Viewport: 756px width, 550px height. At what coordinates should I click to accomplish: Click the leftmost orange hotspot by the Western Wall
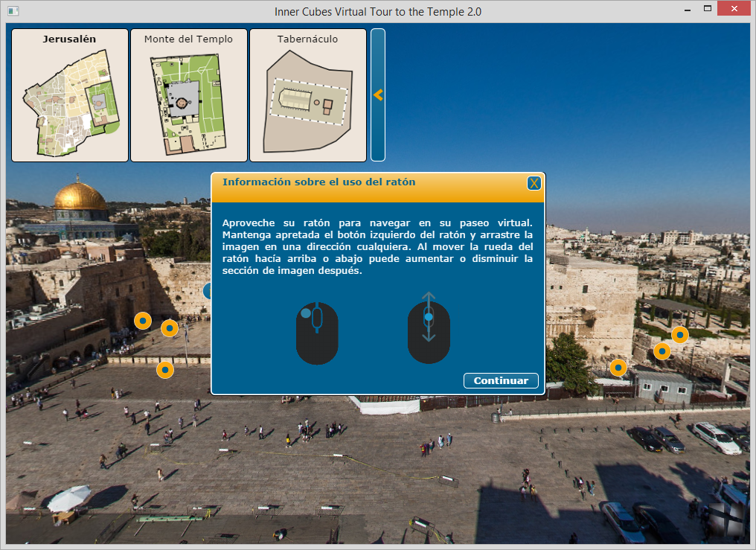[143, 321]
